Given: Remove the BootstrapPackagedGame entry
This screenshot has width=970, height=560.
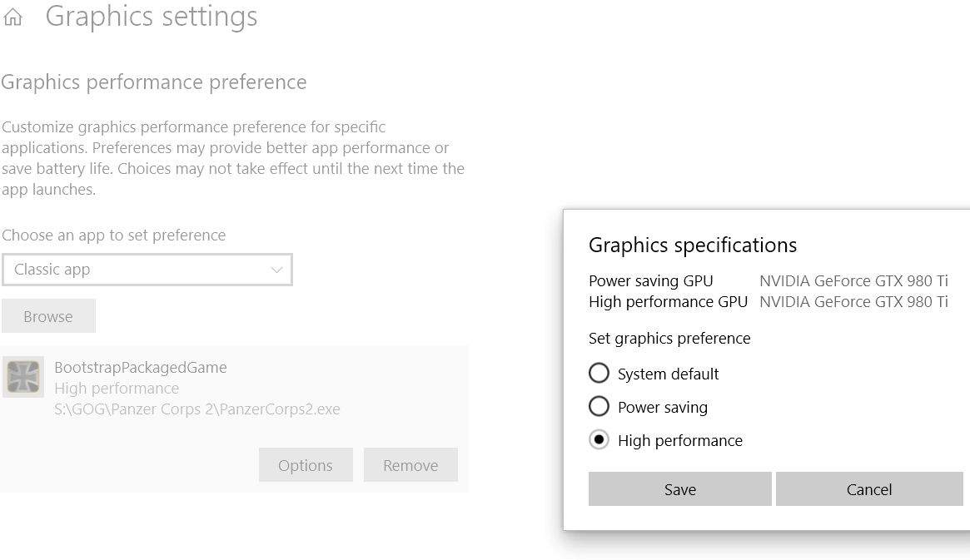Looking at the screenshot, I should [410, 465].
